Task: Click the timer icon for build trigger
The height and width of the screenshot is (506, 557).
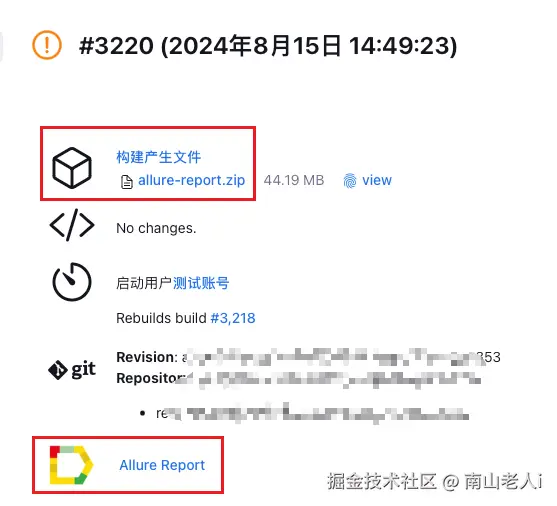Action: pos(72,282)
